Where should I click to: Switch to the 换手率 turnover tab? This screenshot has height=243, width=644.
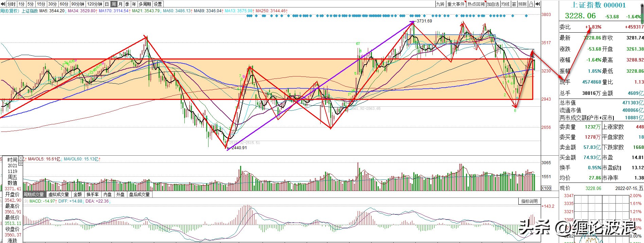coord(92,194)
